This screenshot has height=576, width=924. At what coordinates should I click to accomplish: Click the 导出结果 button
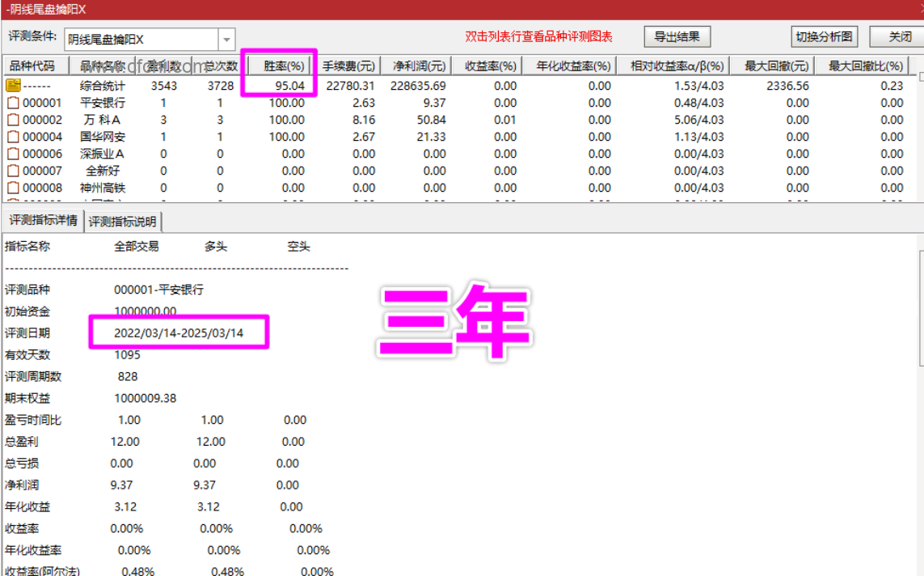point(677,37)
